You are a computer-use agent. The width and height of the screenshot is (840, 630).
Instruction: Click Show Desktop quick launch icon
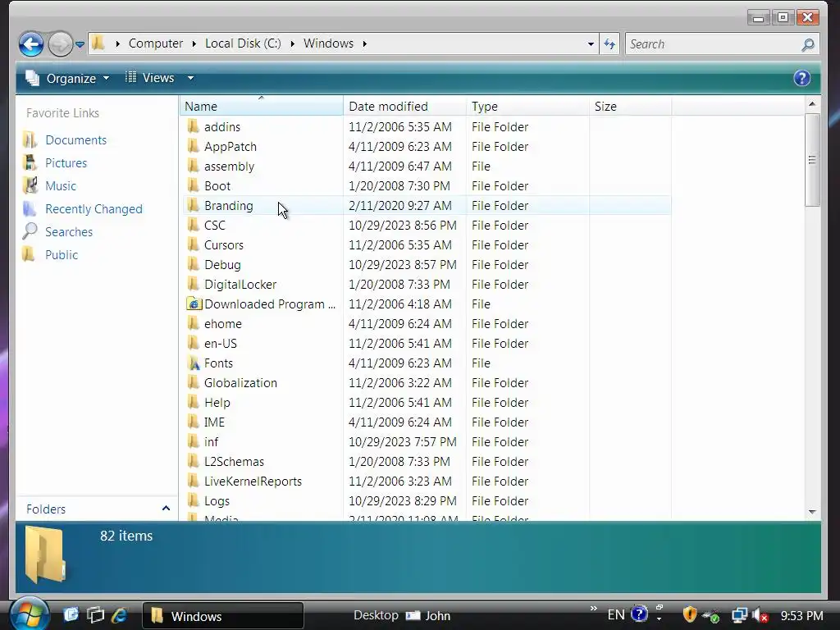71,614
